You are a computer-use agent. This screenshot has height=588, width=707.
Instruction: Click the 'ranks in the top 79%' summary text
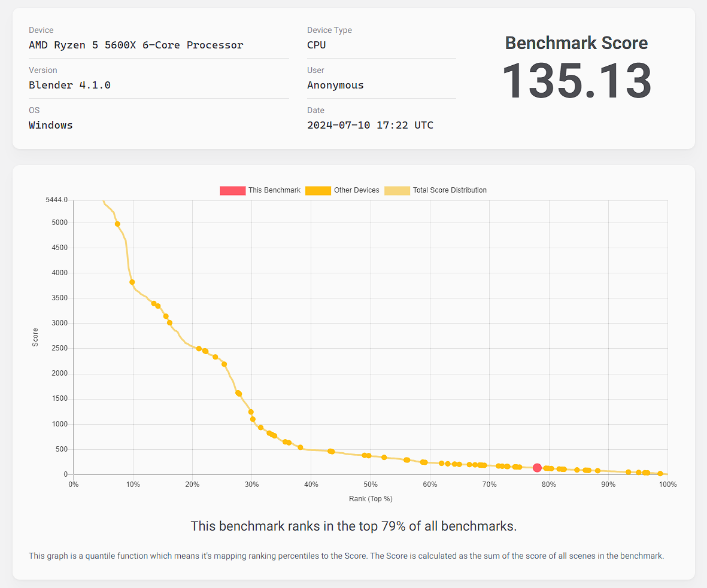click(x=353, y=526)
